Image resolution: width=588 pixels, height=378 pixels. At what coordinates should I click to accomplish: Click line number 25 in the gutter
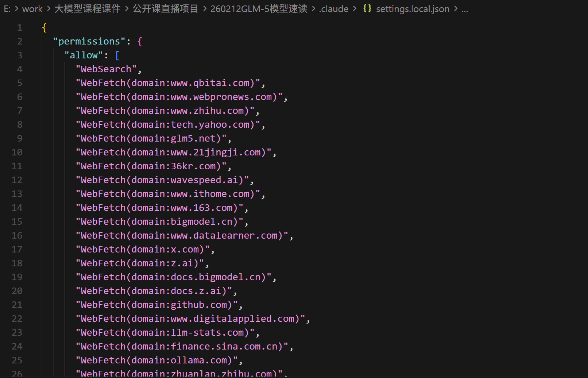[x=17, y=360]
